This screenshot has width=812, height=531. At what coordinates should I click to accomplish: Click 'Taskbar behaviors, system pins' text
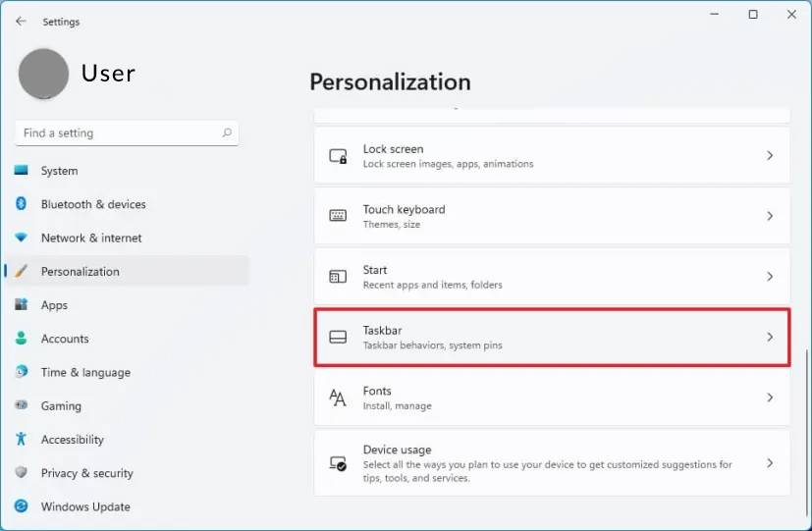pyautogui.click(x=432, y=345)
